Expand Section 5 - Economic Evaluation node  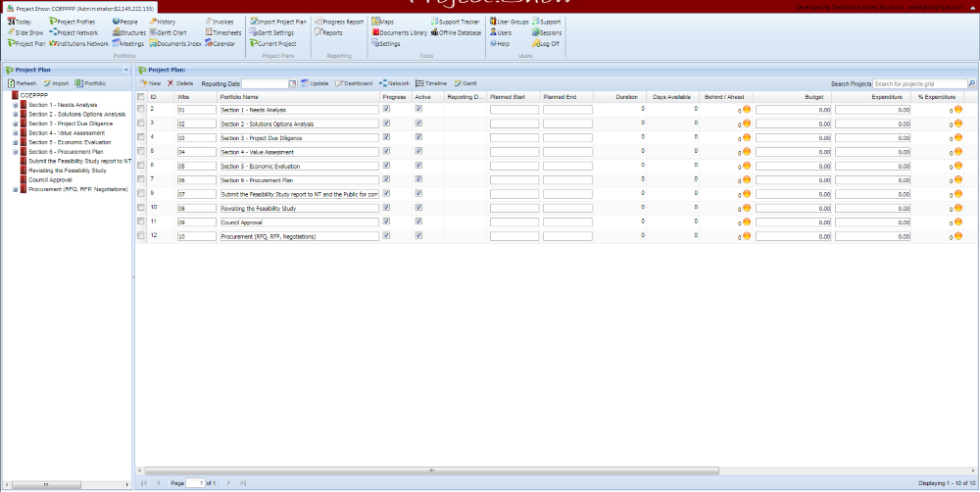point(15,142)
